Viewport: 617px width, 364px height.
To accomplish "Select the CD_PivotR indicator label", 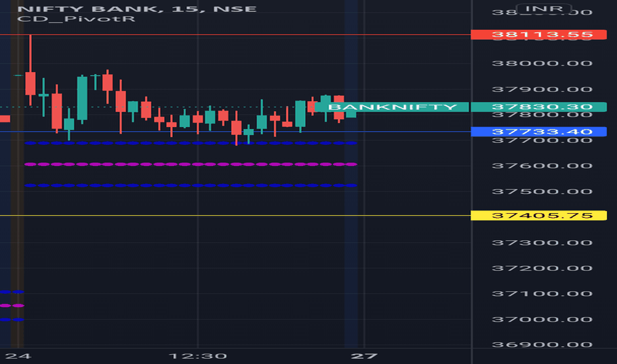I will click(x=76, y=19).
